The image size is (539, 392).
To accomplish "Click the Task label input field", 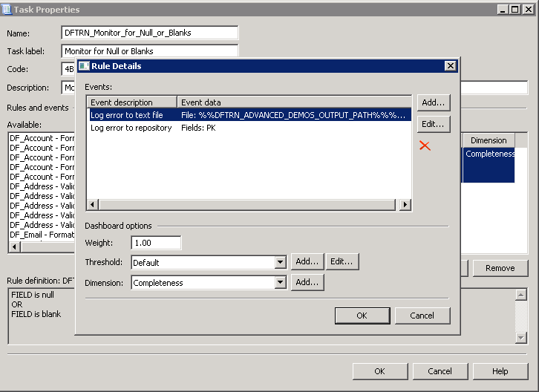I will [149, 51].
